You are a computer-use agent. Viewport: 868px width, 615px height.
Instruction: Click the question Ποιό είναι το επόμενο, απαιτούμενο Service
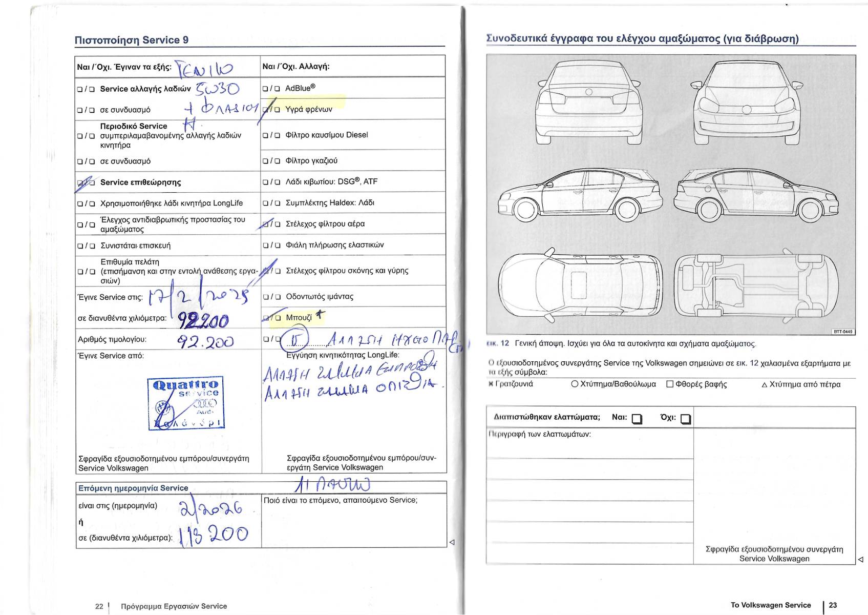point(341,500)
